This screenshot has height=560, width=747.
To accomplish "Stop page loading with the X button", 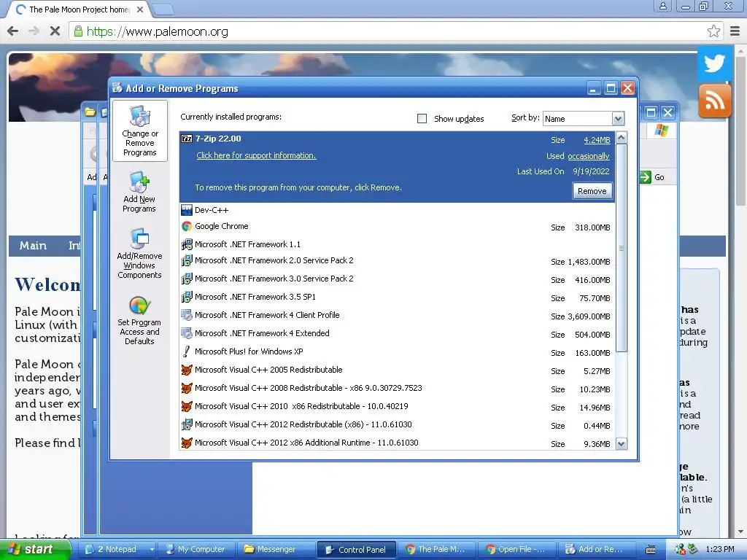I will [55, 31].
